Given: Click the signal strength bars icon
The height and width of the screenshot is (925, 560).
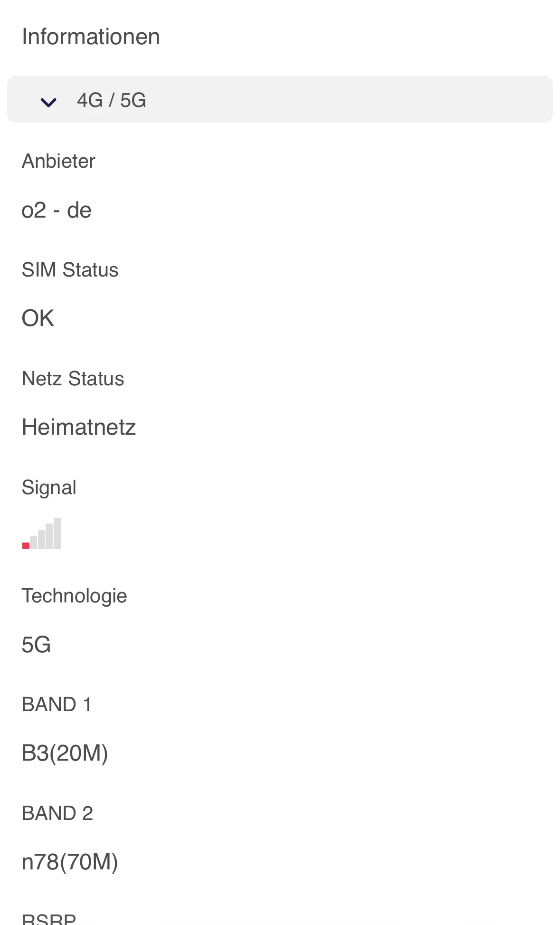Looking at the screenshot, I should (x=42, y=534).
